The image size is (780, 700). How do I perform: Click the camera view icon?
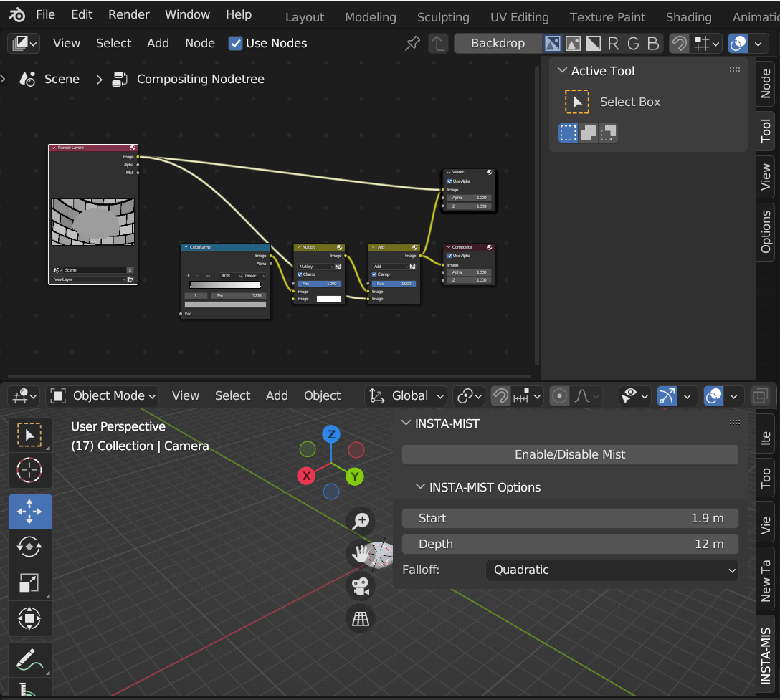point(361,586)
